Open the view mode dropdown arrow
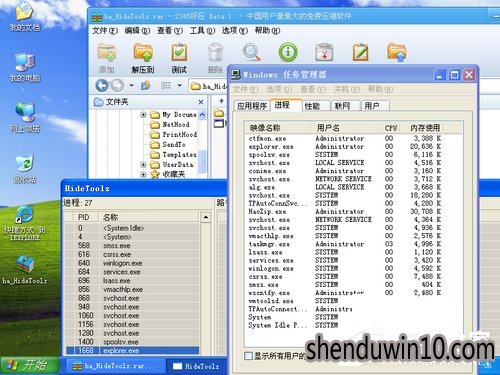Screen dimensions: 500x375 coord(180,86)
